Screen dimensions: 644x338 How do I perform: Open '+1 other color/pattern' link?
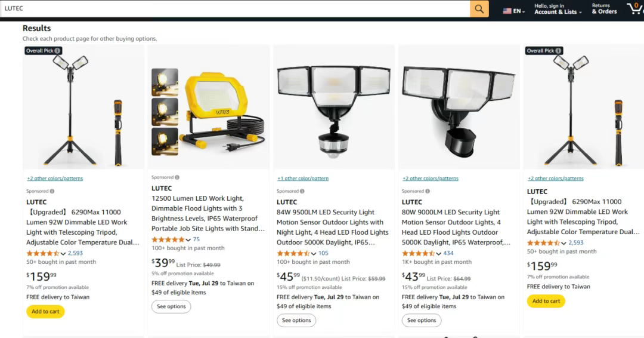[303, 179]
